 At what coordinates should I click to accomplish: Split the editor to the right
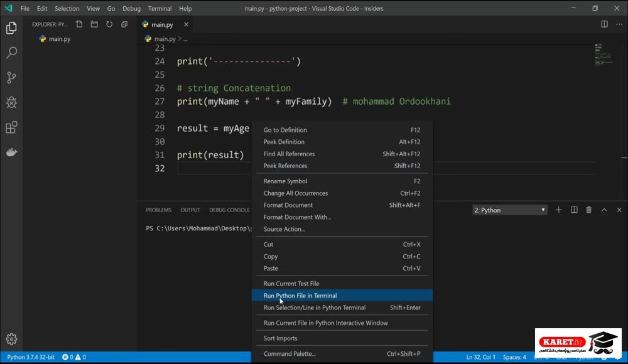pyautogui.click(x=604, y=24)
